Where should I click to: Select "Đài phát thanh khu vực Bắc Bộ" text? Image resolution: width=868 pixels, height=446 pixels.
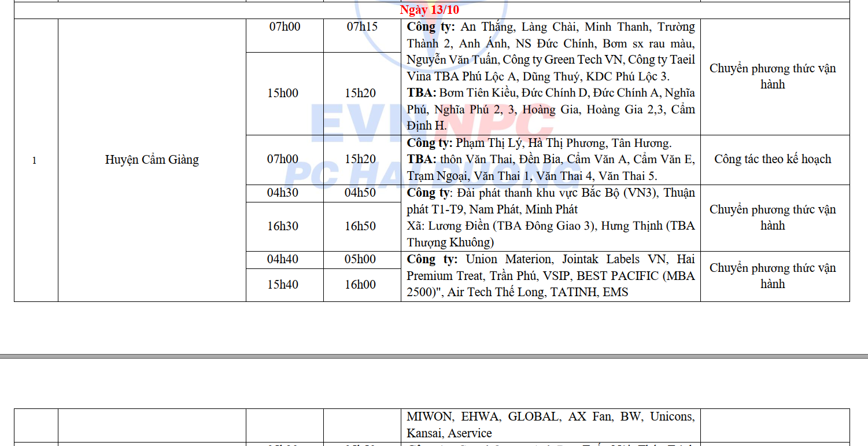point(539,193)
